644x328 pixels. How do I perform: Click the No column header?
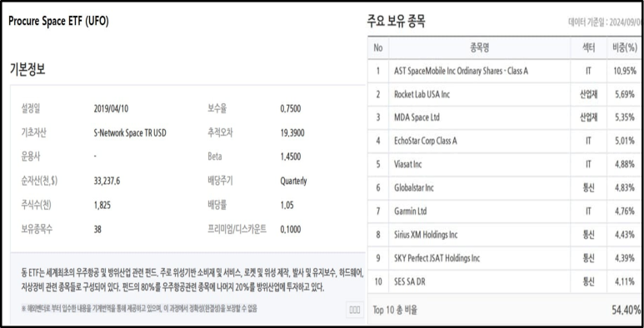pyautogui.click(x=378, y=48)
